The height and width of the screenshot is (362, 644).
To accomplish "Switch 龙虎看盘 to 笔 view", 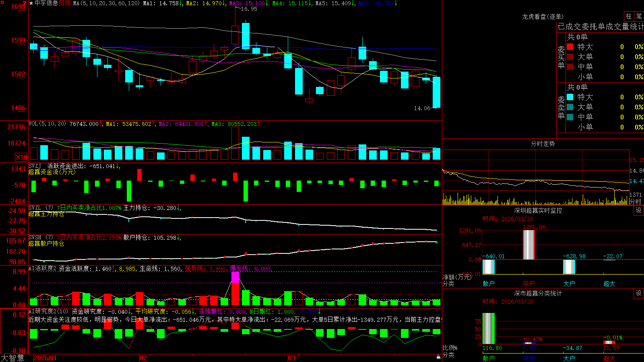I will pos(639,16).
